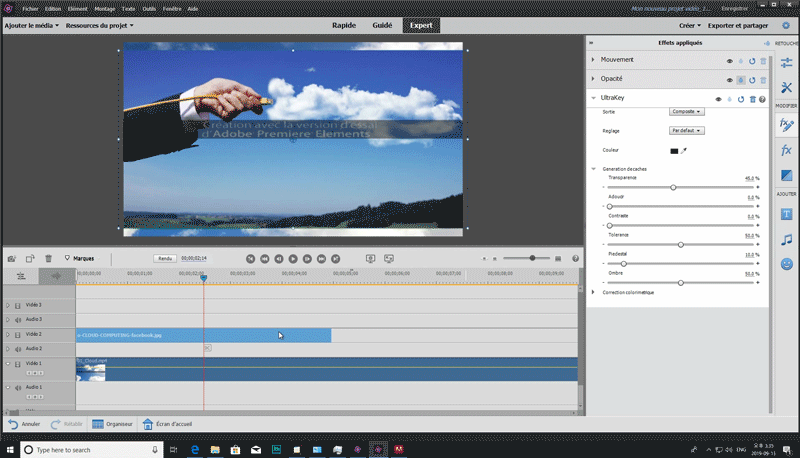Expand the Correction colorimétrique section
Viewport: 800px width, 458px height.
point(594,292)
